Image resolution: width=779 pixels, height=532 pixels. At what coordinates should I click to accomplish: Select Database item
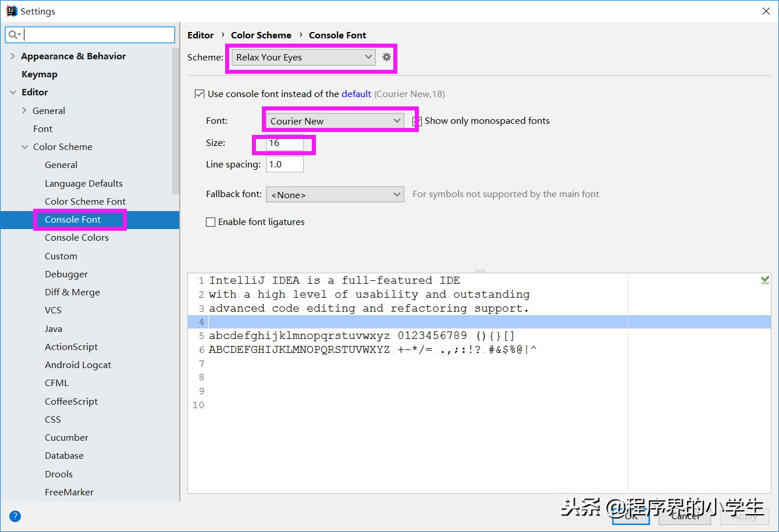click(x=64, y=456)
